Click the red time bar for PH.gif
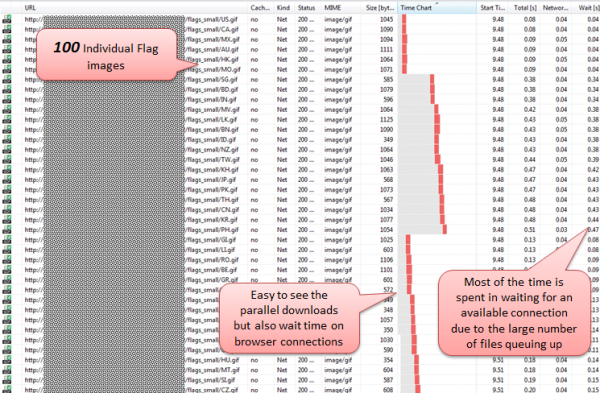 pyautogui.click(x=445, y=230)
